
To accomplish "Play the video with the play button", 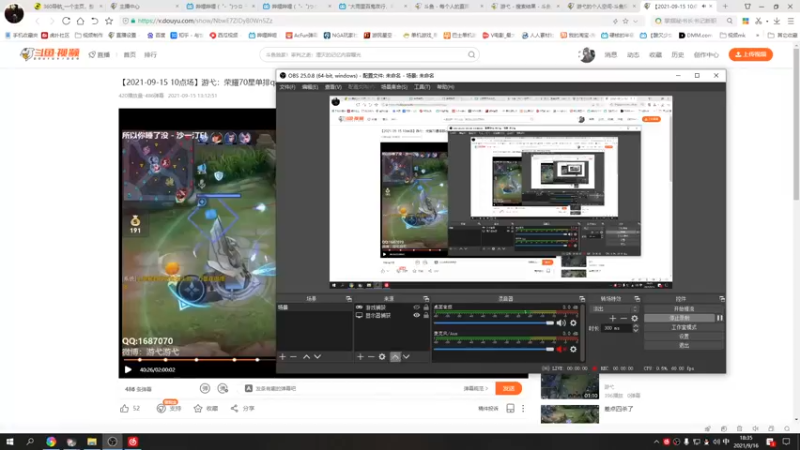I will pyautogui.click(x=128, y=369).
